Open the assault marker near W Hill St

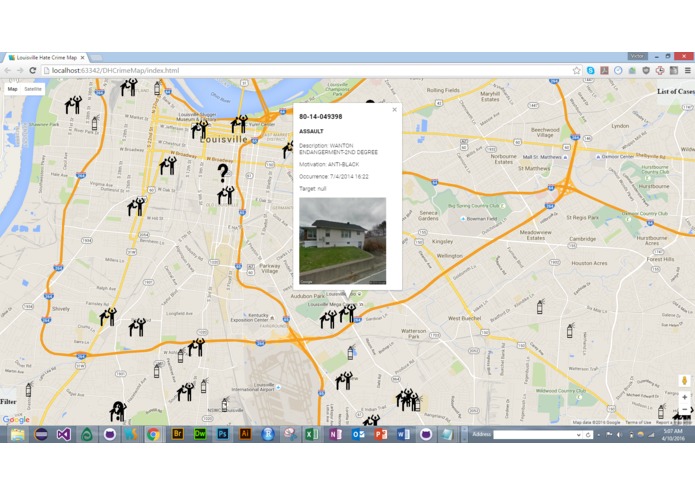(x=137, y=206)
